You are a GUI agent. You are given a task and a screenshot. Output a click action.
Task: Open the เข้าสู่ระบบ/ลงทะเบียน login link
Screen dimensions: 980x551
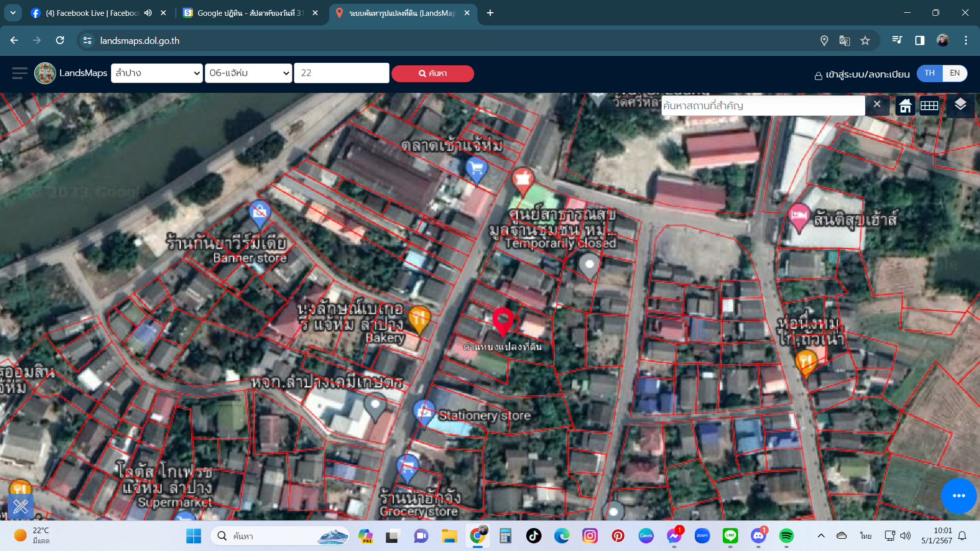coord(862,74)
